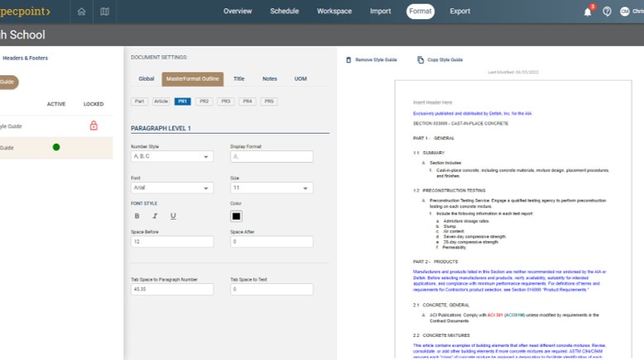Screen dimensions: 644x360
Task: Open the Schedule menu item
Action: (x=284, y=12)
